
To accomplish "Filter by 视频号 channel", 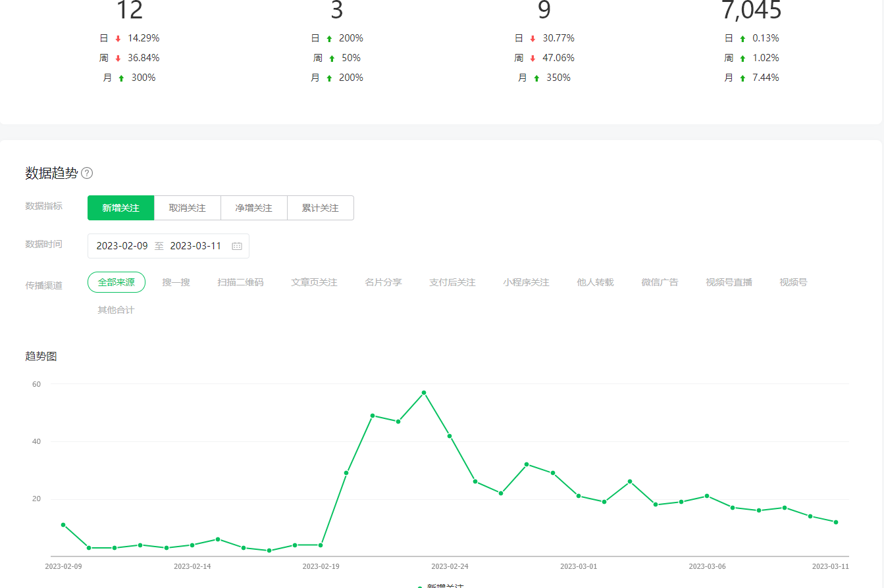I will 794,282.
